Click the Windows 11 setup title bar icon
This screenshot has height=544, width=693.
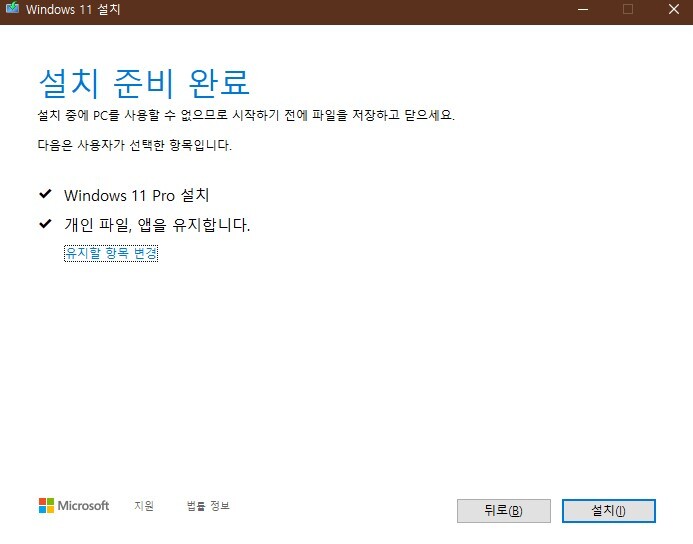[12, 8]
